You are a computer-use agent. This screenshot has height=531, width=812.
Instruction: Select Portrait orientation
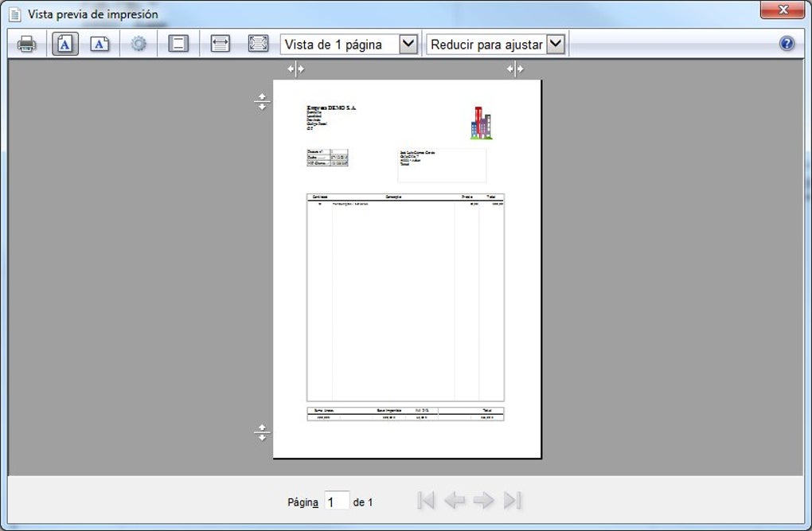[64, 44]
